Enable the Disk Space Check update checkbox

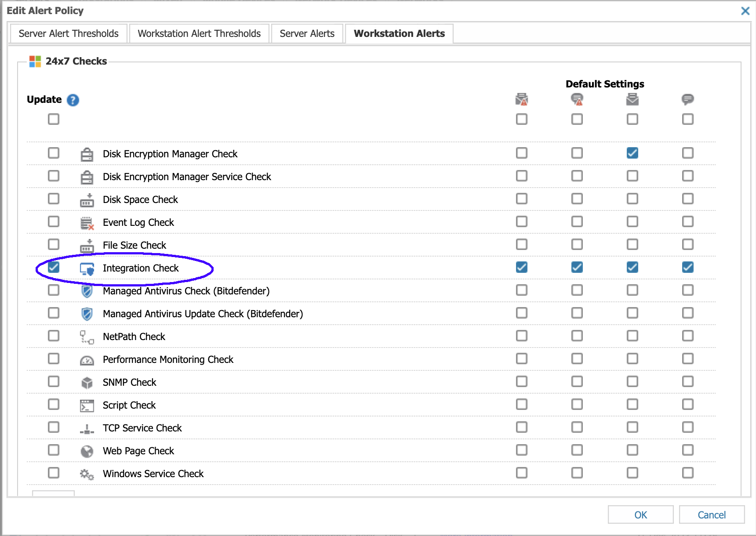click(x=53, y=199)
